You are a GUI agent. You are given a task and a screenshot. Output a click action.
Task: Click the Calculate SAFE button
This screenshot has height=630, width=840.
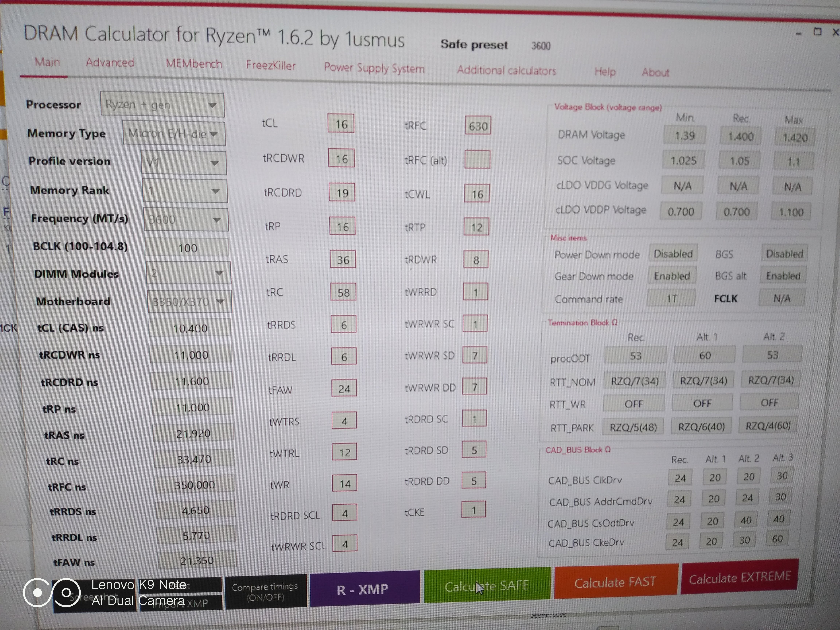tap(487, 586)
